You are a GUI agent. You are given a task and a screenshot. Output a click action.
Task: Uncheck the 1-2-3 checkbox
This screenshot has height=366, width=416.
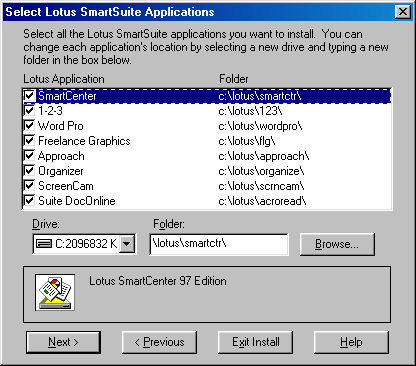(x=29, y=110)
